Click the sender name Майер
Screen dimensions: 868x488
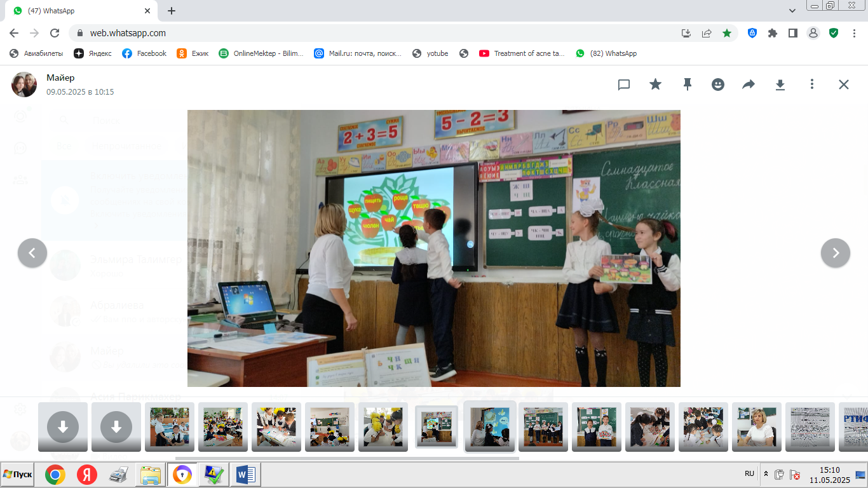tap(60, 78)
